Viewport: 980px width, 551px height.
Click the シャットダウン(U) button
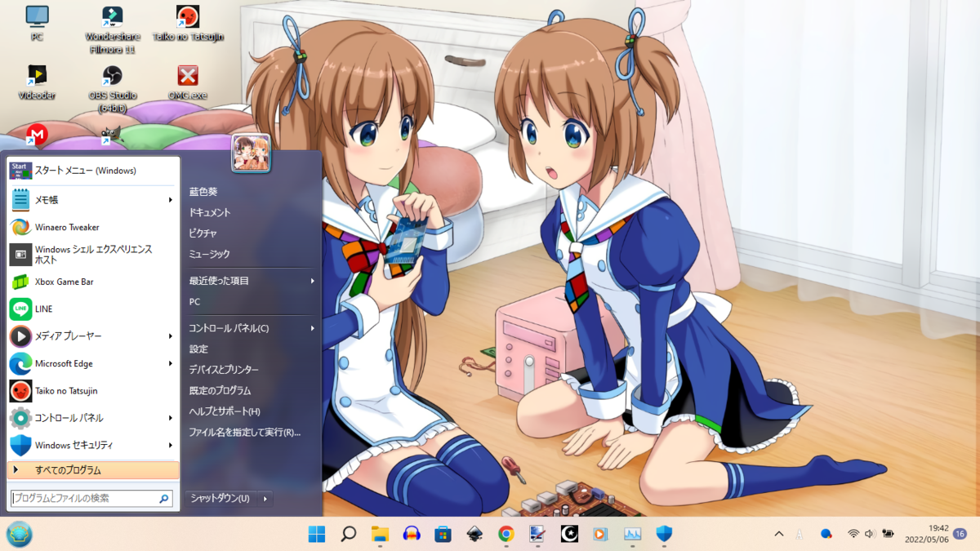220,498
